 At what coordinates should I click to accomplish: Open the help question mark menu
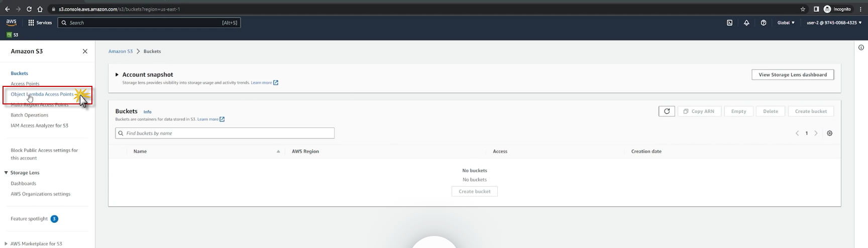(x=764, y=23)
